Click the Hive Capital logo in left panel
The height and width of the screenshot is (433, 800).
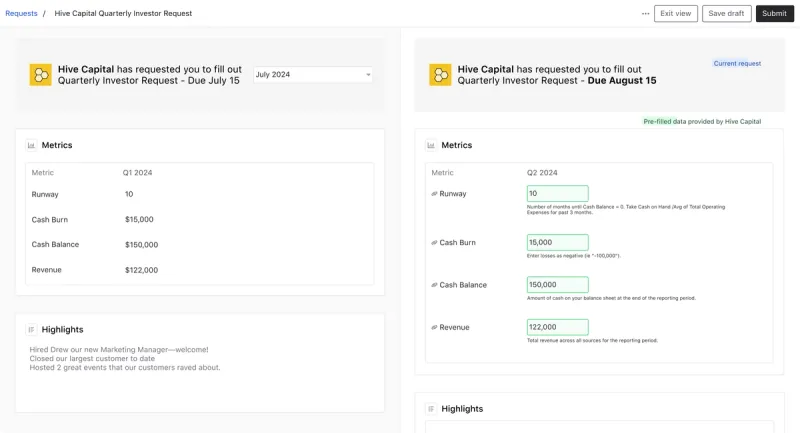[40, 74]
